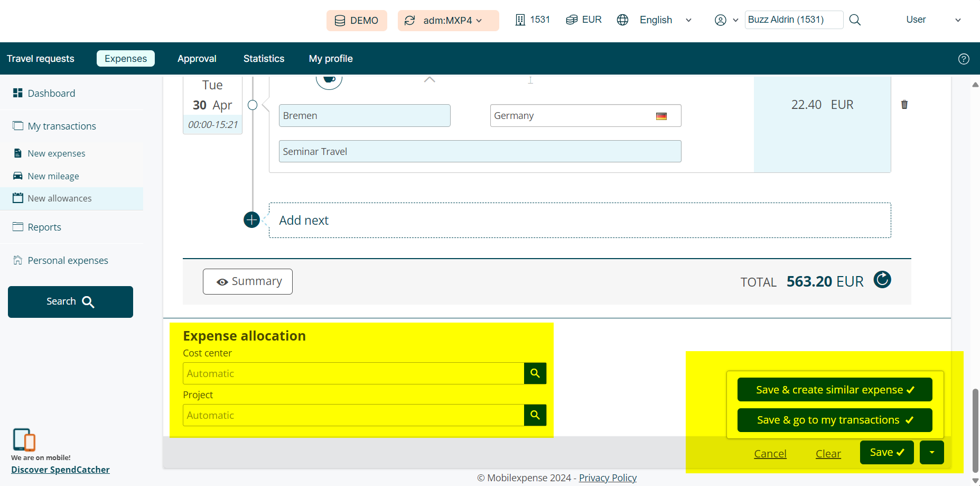The height and width of the screenshot is (486, 980).
Task: Select the timeline circle marker for 30 Apr
Action: point(253,105)
